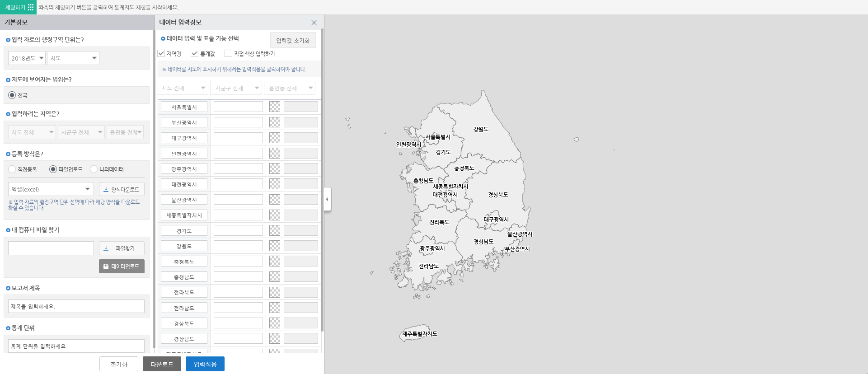
Task: Click the 통계 단위 input field
Action: tap(76, 346)
